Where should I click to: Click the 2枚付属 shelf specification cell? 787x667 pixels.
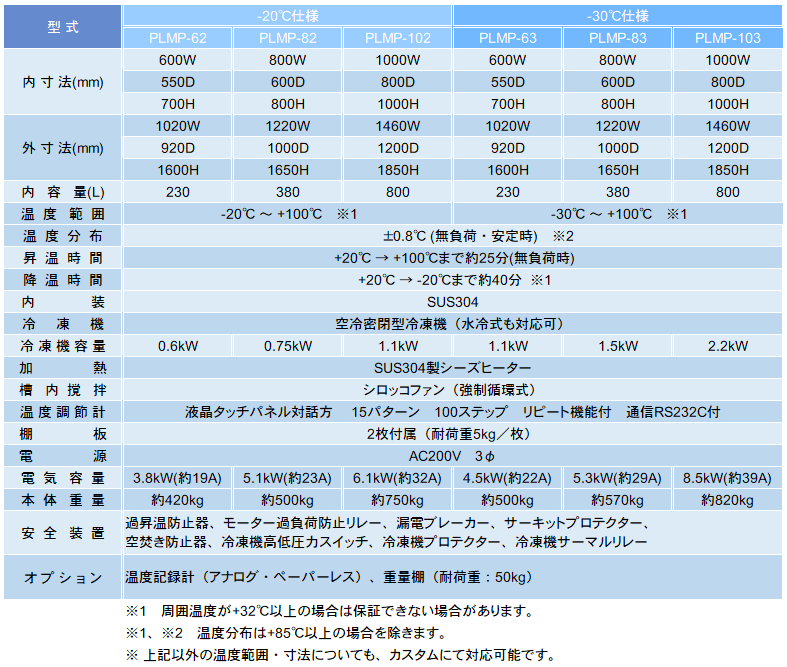coord(452,434)
